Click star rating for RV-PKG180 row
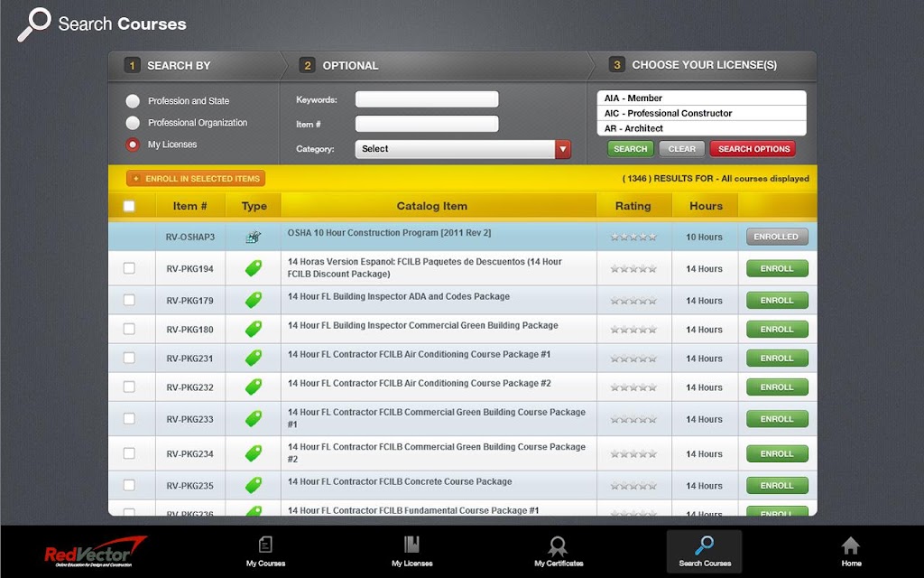 coord(633,330)
